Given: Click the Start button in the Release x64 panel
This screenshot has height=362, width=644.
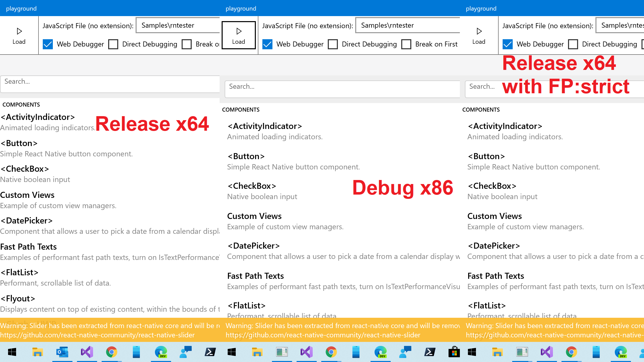Looking at the screenshot, I should coord(12,352).
